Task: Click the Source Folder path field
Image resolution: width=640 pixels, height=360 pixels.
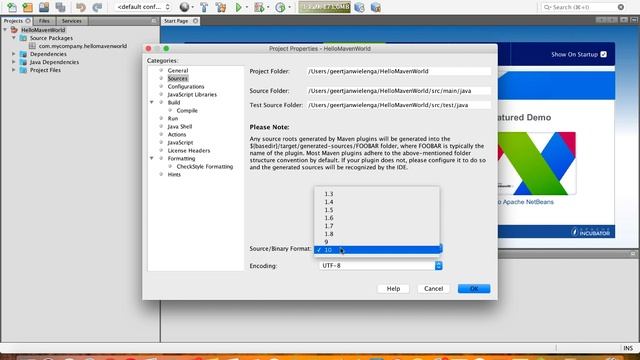Action: 399,91
